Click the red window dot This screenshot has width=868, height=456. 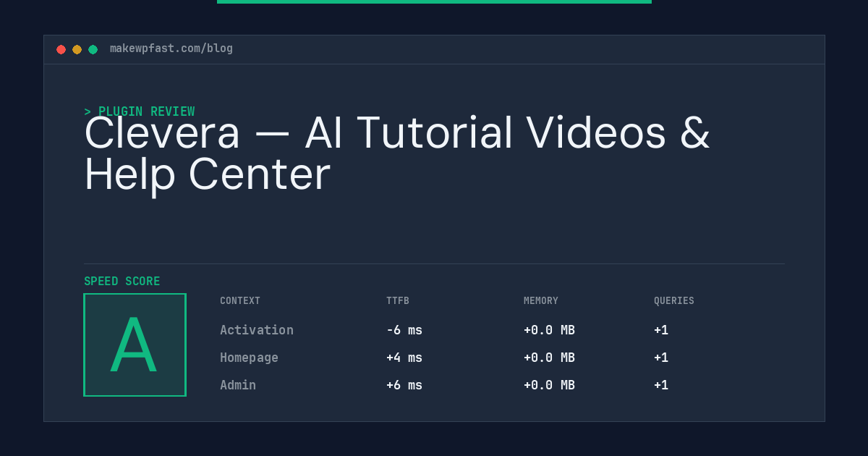tap(61, 49)
